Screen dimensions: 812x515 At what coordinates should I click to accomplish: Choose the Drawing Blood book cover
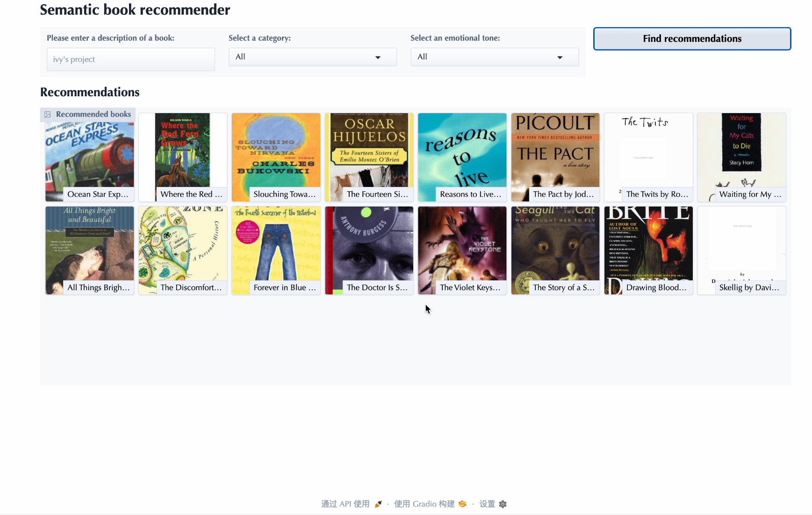(x=648, y=250)
